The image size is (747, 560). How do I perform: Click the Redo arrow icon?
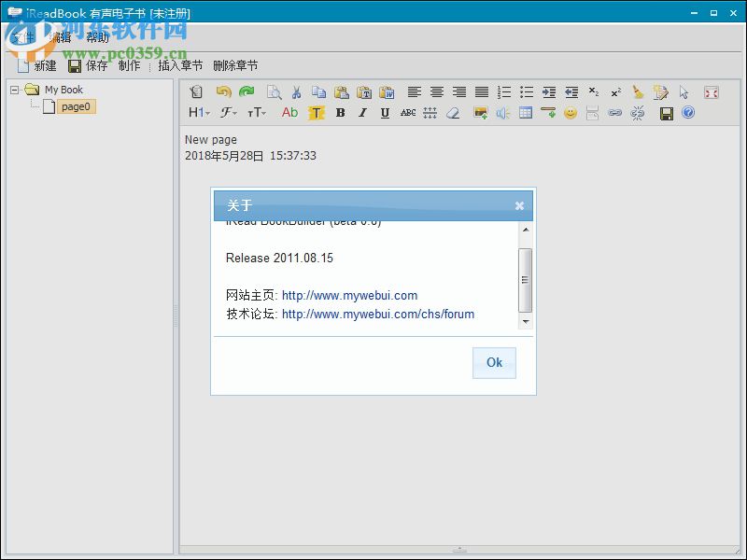246,92
